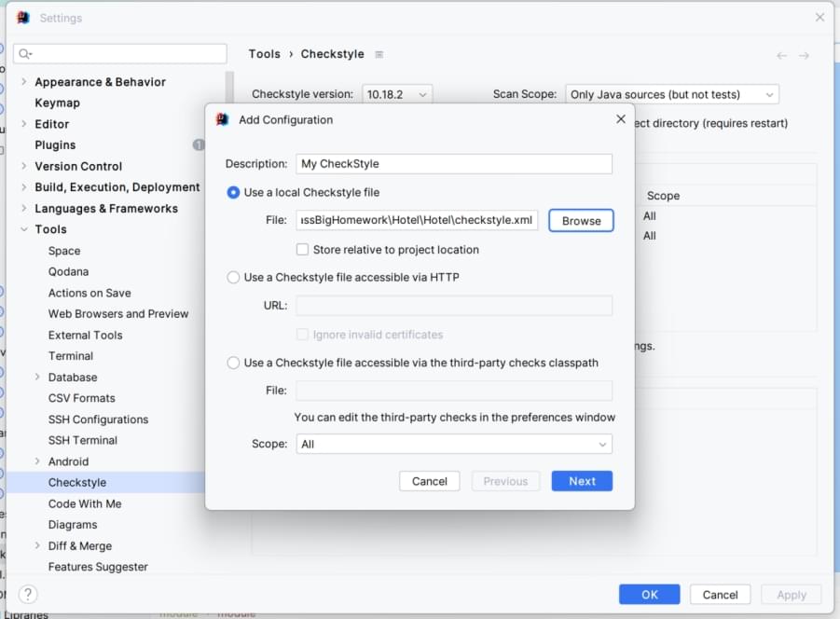The image size is (840, 619).
Task: Click the Browse button
Action: click(581, 221)
